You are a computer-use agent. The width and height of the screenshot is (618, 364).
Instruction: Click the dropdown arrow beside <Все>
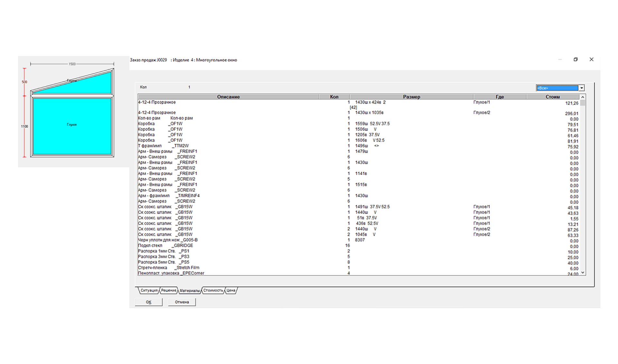pos(581,88)
